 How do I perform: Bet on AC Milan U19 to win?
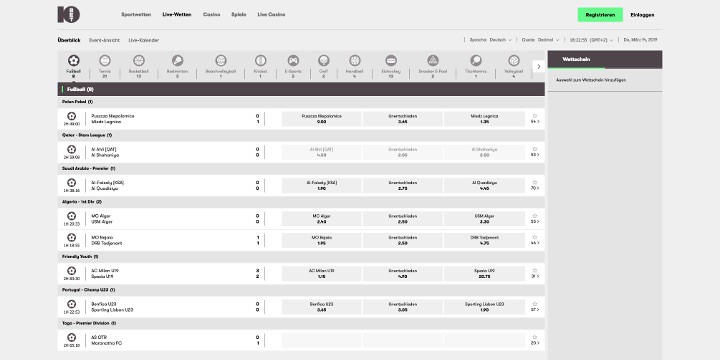click(321, 274)
